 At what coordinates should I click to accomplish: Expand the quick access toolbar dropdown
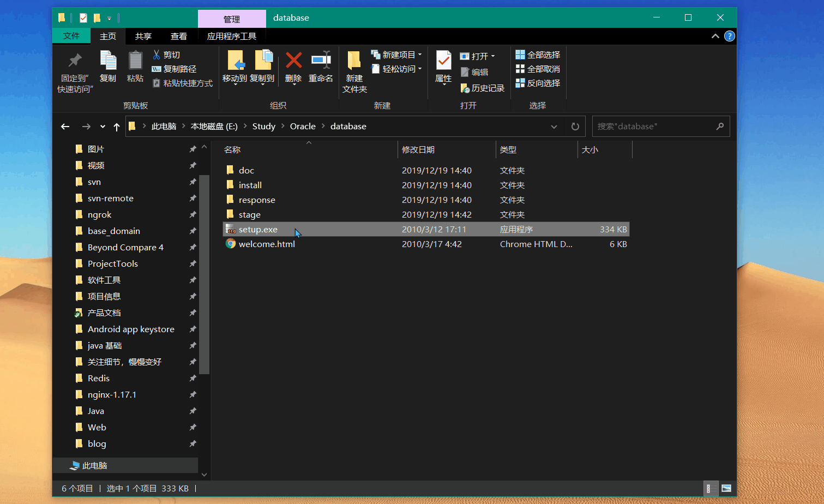(x=109, y=17)
